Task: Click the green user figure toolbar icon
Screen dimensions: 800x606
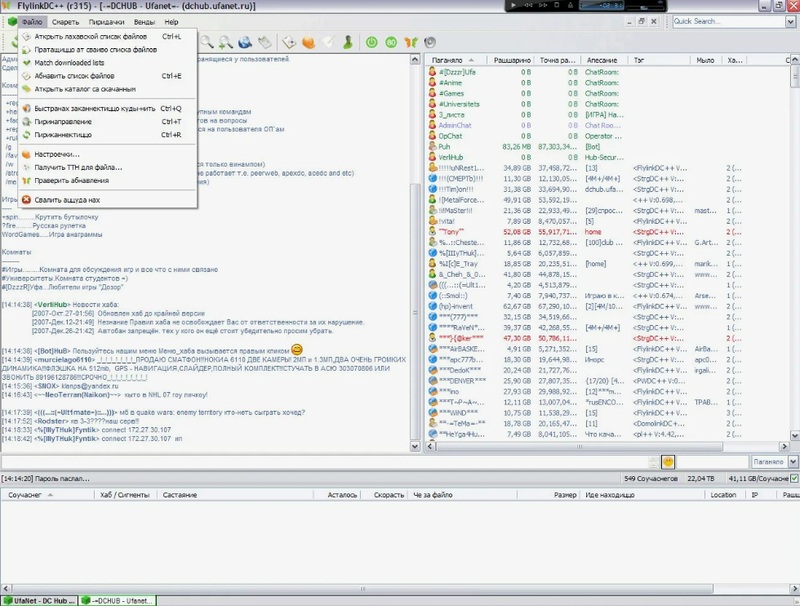Action: 346,42
